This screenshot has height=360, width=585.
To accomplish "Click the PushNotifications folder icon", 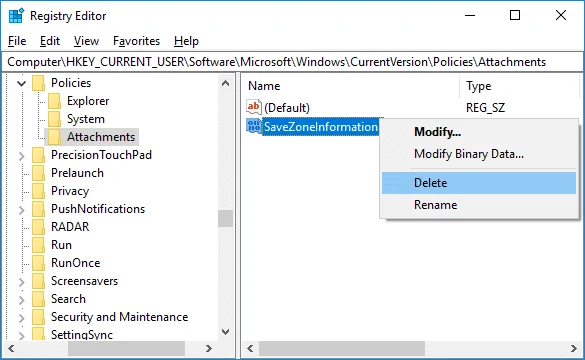I will (x=38, y=209).
